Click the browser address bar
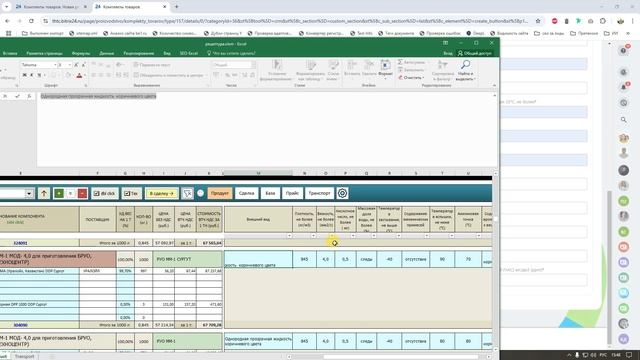This screenshot has height=360, width=640. 290,21
